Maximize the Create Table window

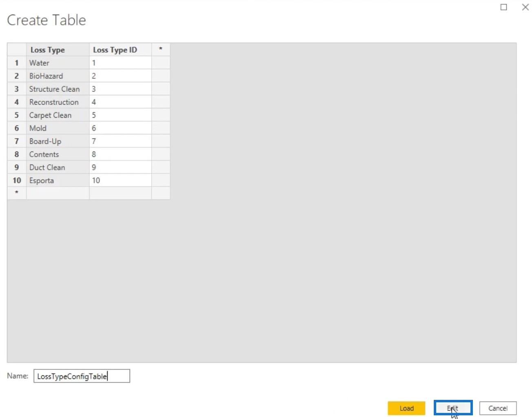(504, 7)
